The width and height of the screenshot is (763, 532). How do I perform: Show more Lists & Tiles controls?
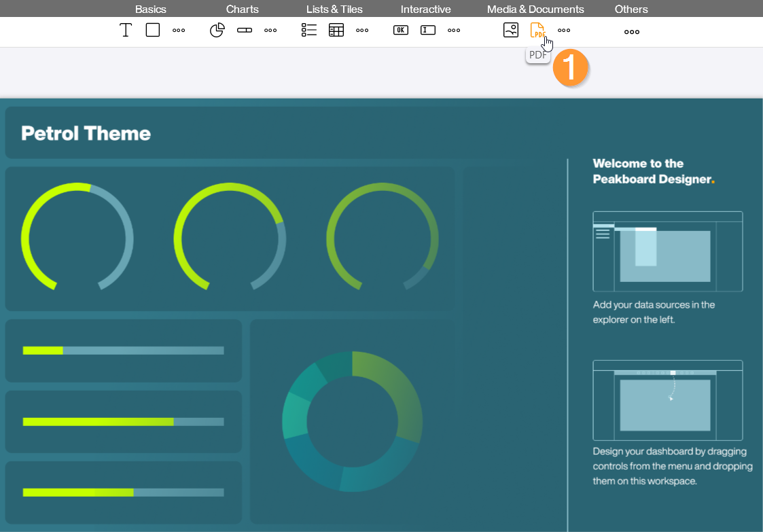coord(362,31)
